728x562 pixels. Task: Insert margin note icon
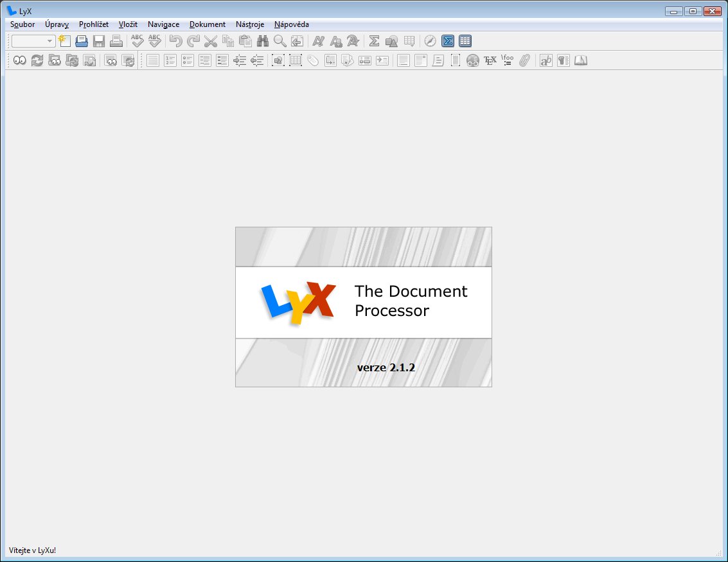click(x=421, y=60)
